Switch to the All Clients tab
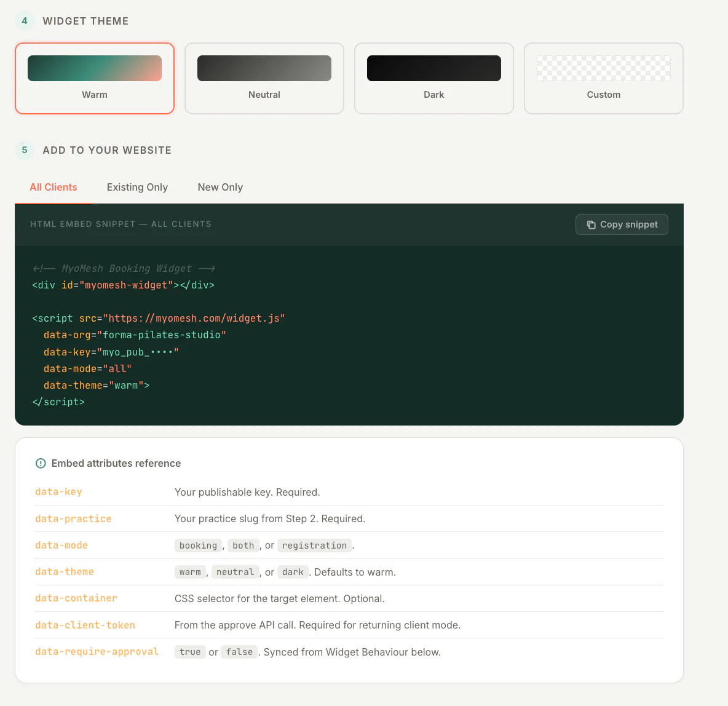 [53, 187]
